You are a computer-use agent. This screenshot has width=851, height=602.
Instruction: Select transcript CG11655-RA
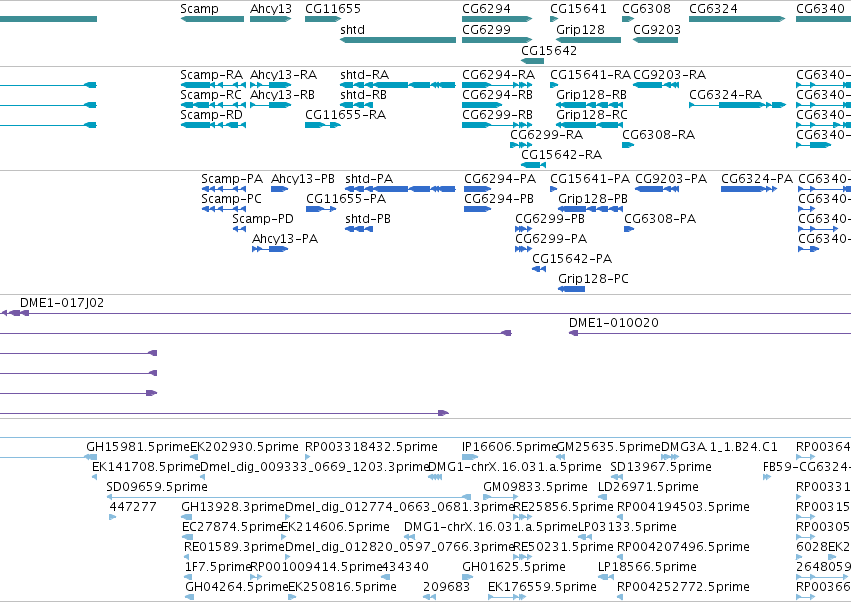pos(323,125)
